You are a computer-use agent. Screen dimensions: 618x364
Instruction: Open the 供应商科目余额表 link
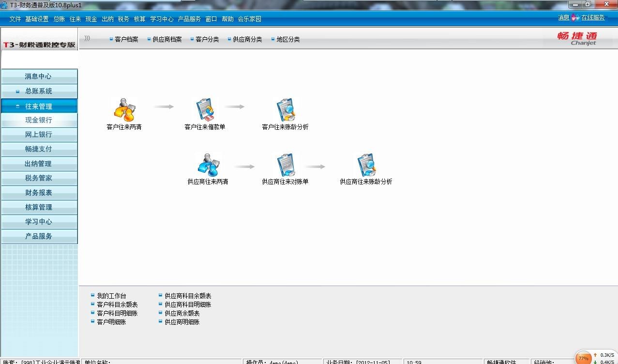(x=188, y=296)
